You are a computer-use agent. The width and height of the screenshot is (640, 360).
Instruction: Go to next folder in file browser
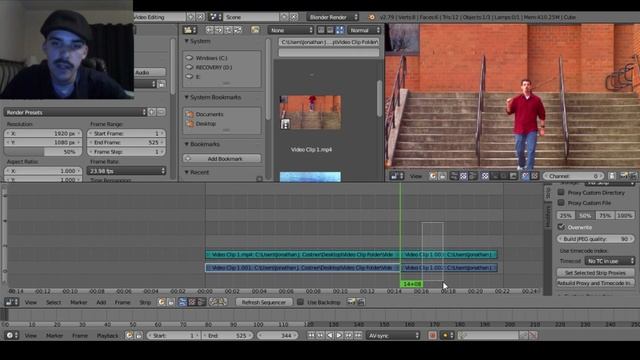(219, 30)
